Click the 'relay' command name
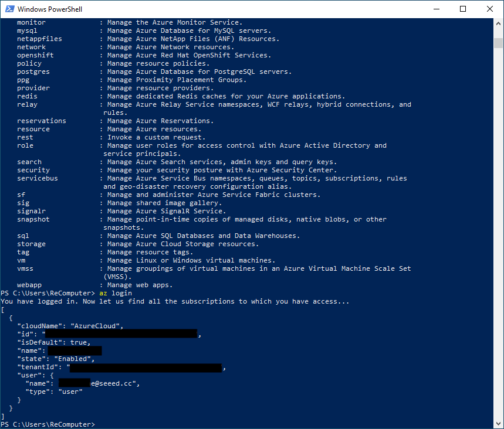 click(x=27, y=104)
